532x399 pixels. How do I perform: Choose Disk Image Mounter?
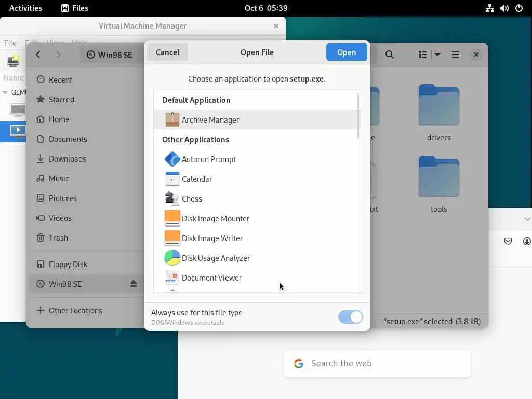(256, 218)
